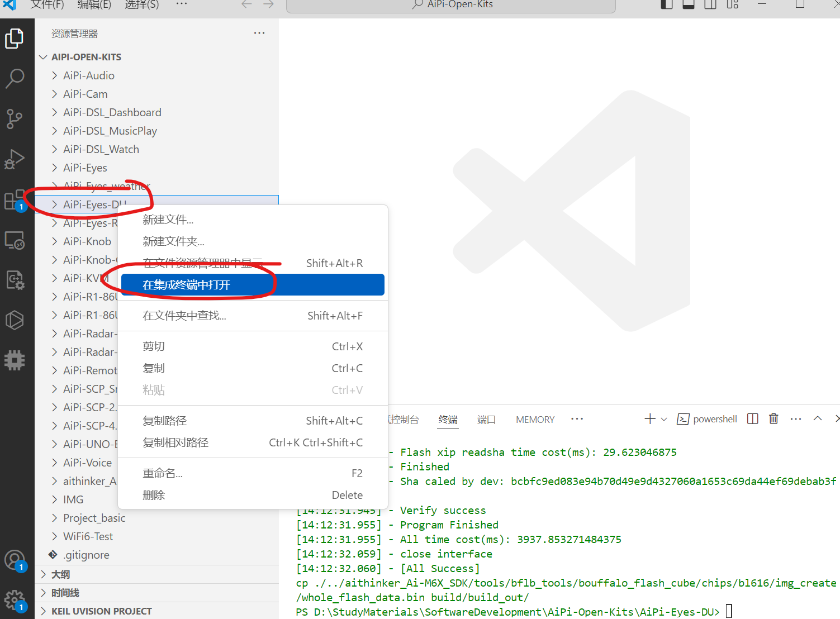
Task: Split the terminal panel
Action: (x=753, y=419)
